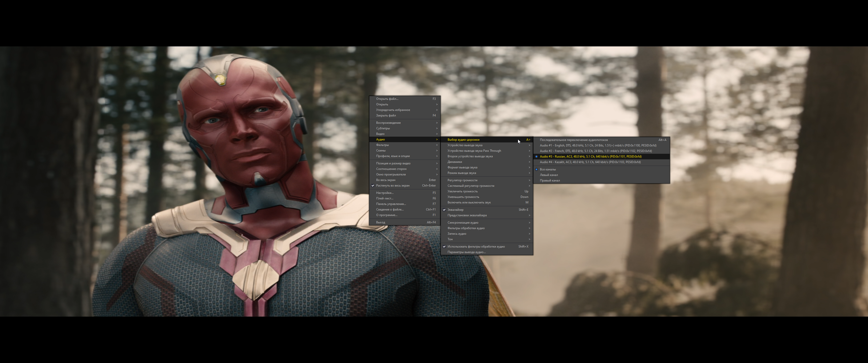
Task: Expand 'Устройство вывода звука Pass Through'
Action: coord(487,151)
